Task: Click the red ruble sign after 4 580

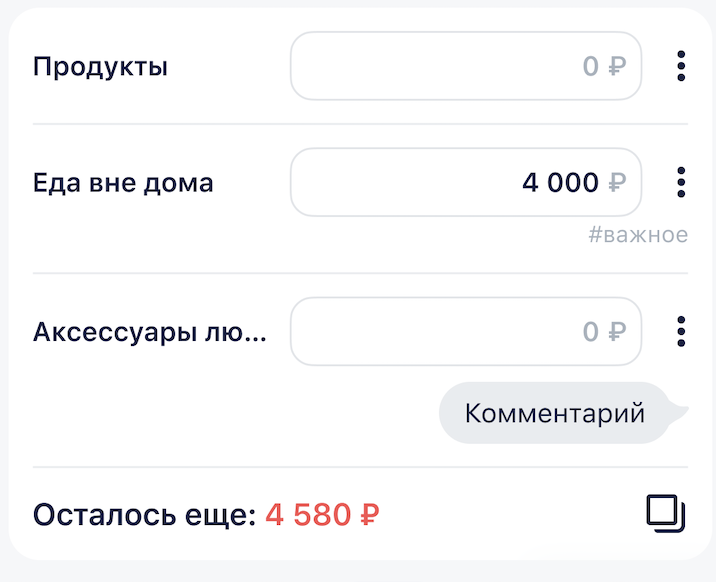Action: coord(368,516)
